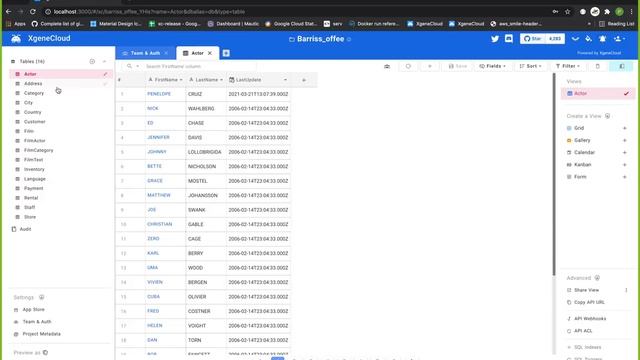Image resolution: width=640 pixels, height=360 pixels.
Task: Collapse the Tables list chevron
Action: (104, 61)
